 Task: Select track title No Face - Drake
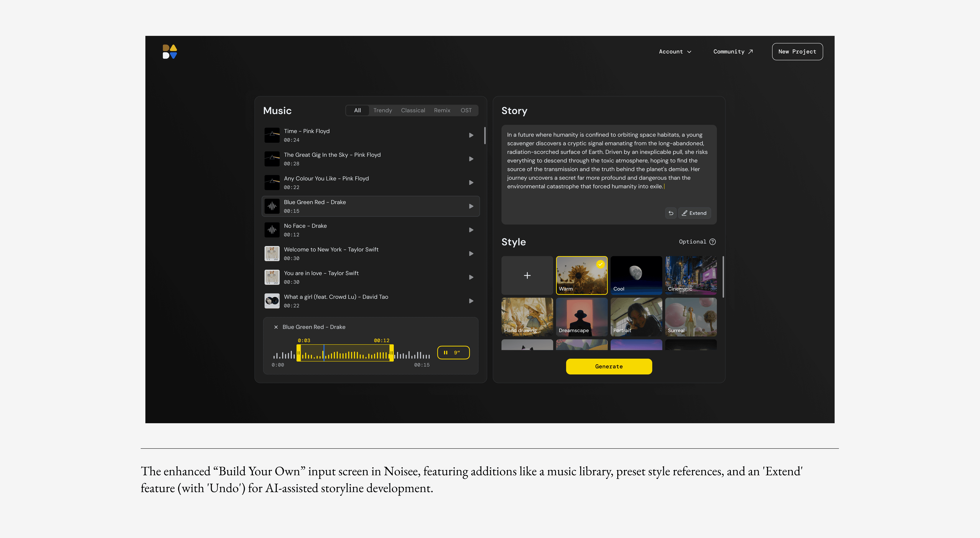tap(305, 226)
